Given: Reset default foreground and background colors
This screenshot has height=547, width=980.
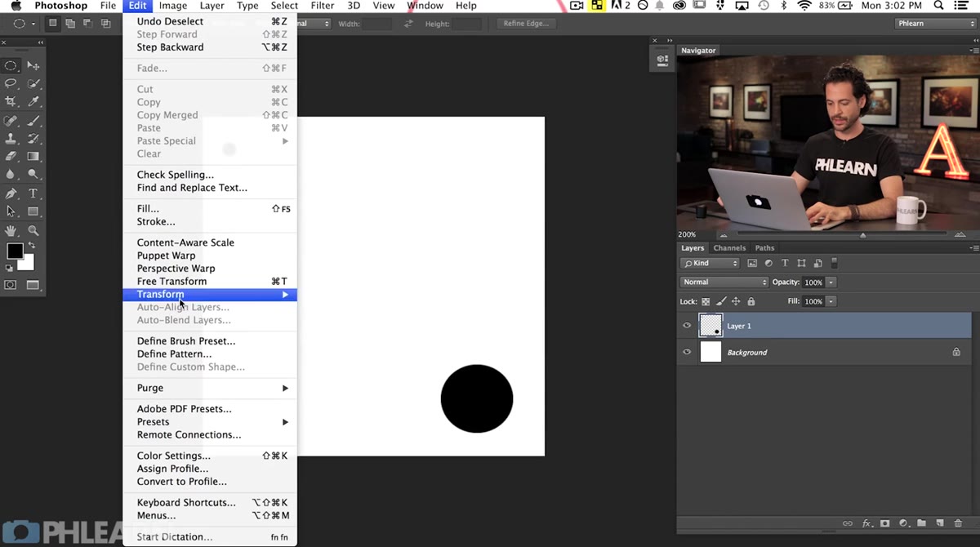Looking at the screenshot, I should pos(9,268).
